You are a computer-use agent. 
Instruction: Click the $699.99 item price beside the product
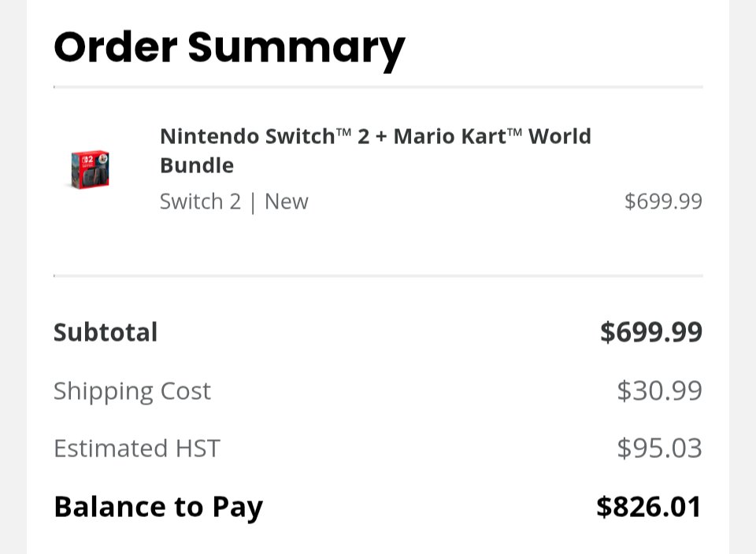[663, 201]
